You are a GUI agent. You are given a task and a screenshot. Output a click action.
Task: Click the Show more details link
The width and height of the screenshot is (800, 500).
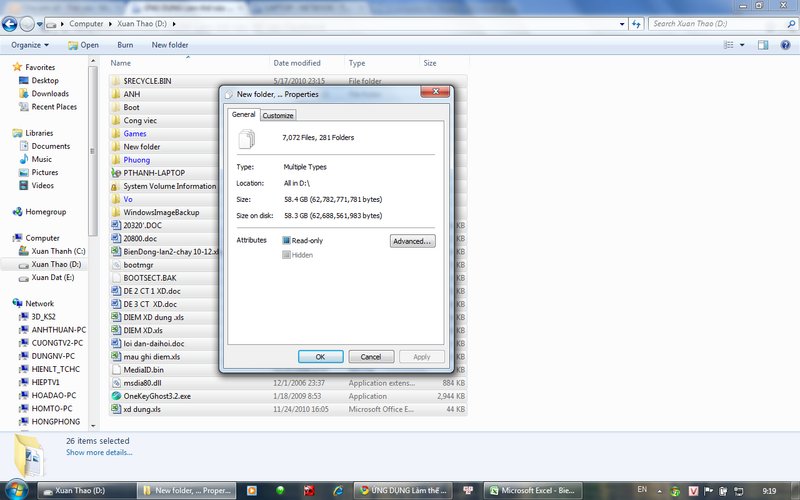coord(99,452)
